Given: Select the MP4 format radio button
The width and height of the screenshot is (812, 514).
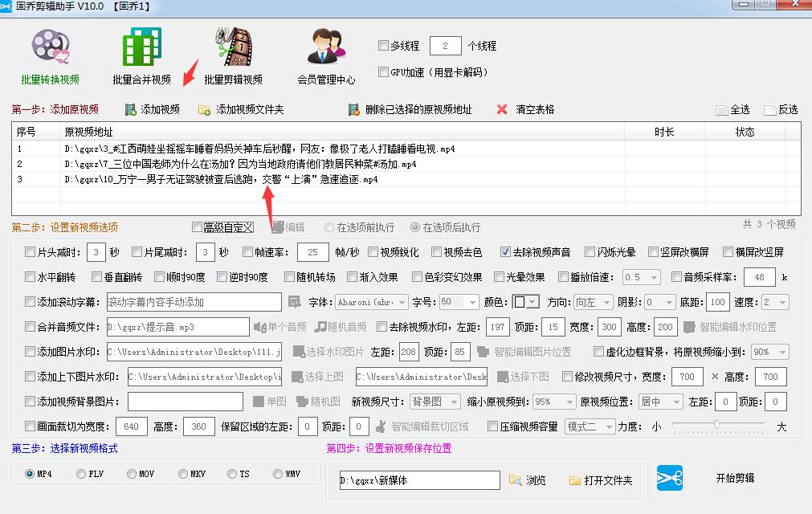Looking at the screenshot, I should [30, 474].
